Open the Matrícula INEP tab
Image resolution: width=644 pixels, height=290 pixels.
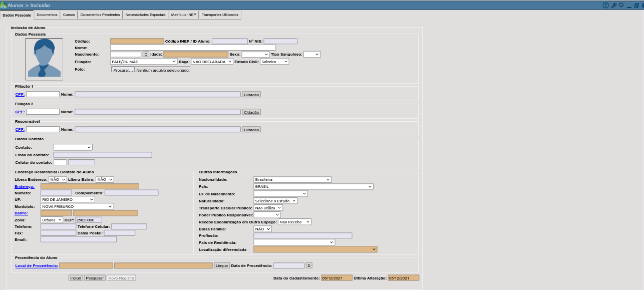[x=183, y=15]
